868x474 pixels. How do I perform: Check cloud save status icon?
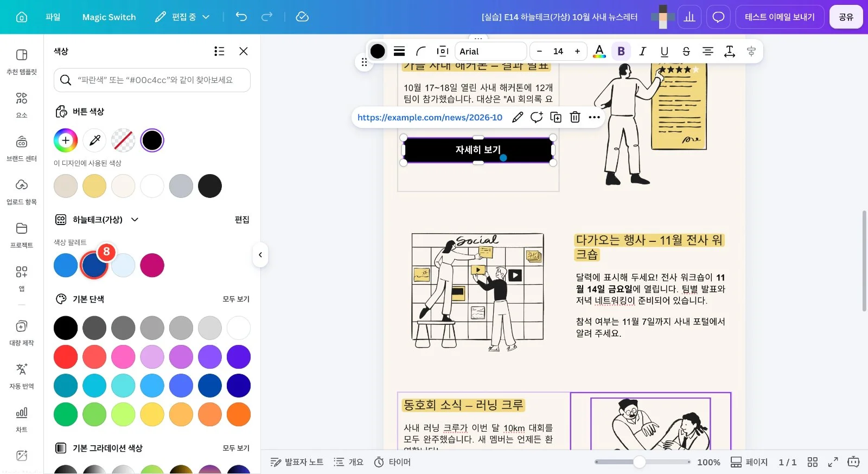coord(302,17)
